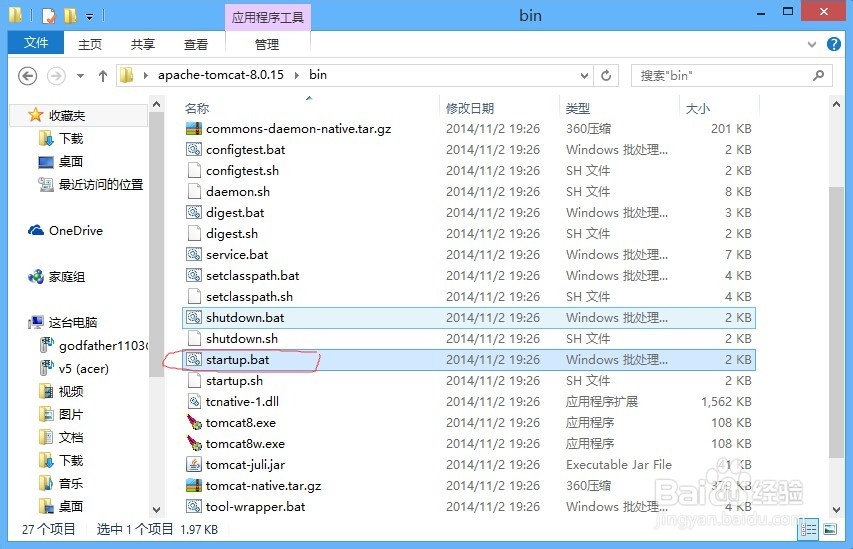This screenshot has height=549, width=853.
Task: Select the digest.bat file icon
Action: point(194,213)
